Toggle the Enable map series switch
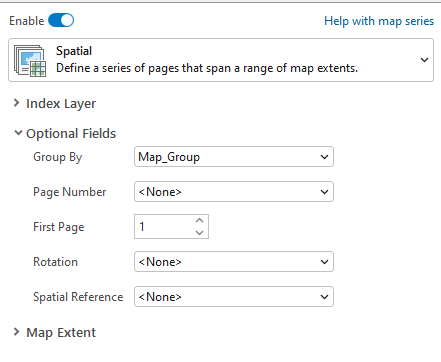The image size is (441, 362). pyautogui.click(x=61, y=21)
